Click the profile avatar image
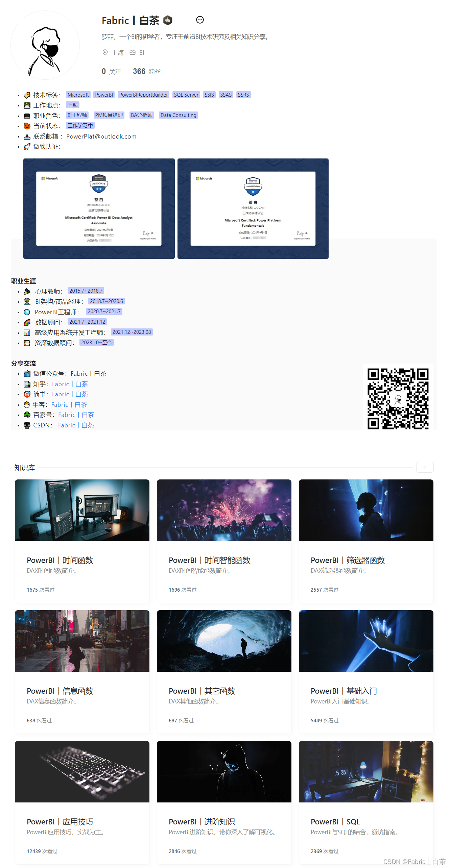The width and height of the screenshot is (451, 868). 45,45
